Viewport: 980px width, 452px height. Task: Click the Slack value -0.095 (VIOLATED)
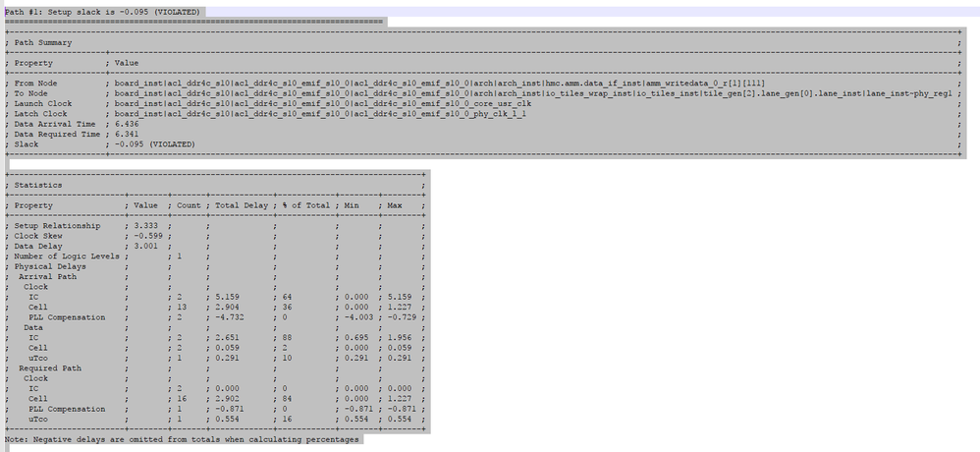click(x=154, y=143)
